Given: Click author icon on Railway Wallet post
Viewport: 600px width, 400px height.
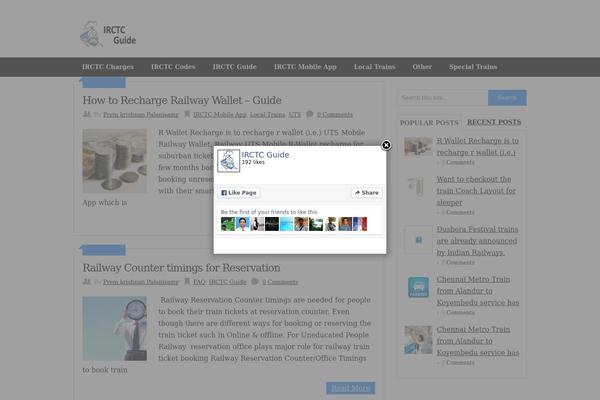Looking at the screenshot, I should click(x=87, y=114).
